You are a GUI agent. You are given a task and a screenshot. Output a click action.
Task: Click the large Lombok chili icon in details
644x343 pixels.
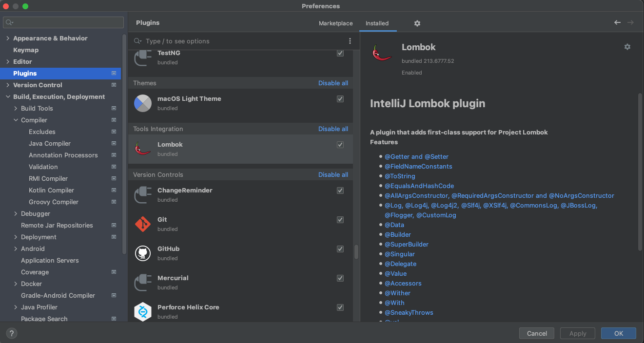pos(382,53)
